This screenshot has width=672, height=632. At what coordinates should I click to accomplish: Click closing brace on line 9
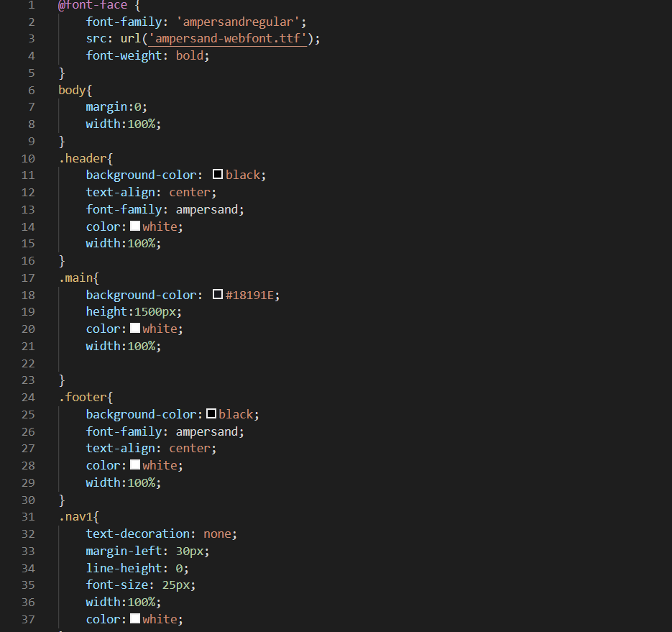coord(62,142)
